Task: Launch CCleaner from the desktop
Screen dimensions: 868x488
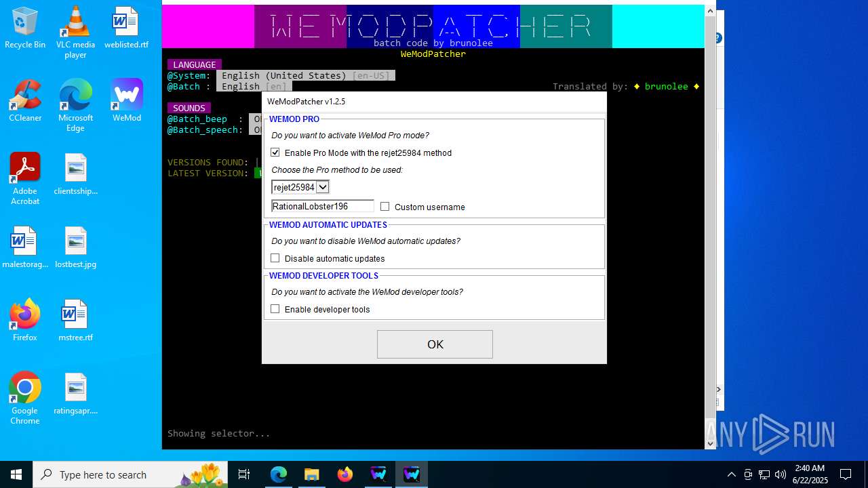Action: pyautogui.click(x=25, y=101)
